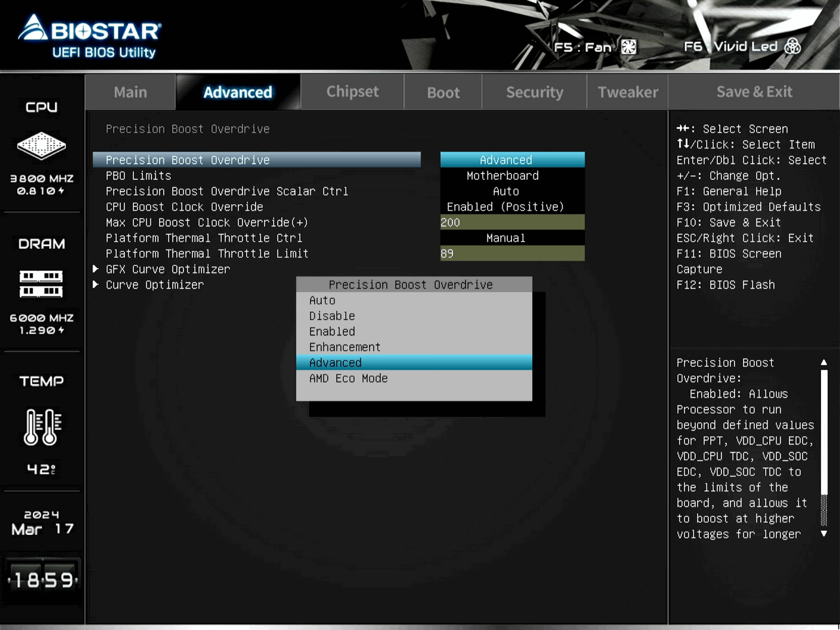Click the 6000 MHZ DRAM frequency readout
This screenshot has height=630, width=840.
(41, 318)
